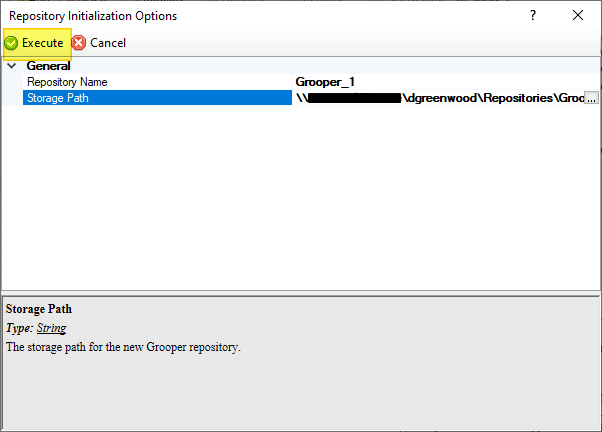The height and width of the screenshot is (432, 602).
Task: Click the storage path description sentence
Action: point(124,347)
